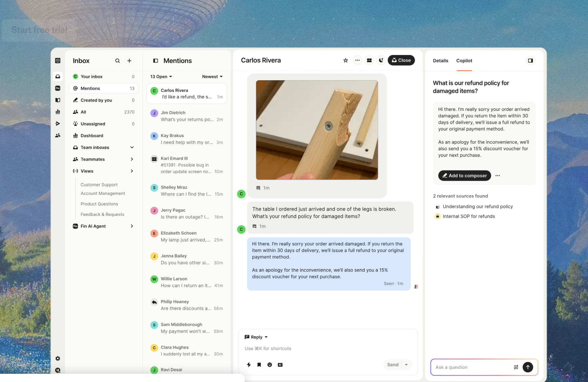The height and width of the screenshot is (382, 588).
Task: Open Jerry Pagac conversation
Action: [187, 214]
